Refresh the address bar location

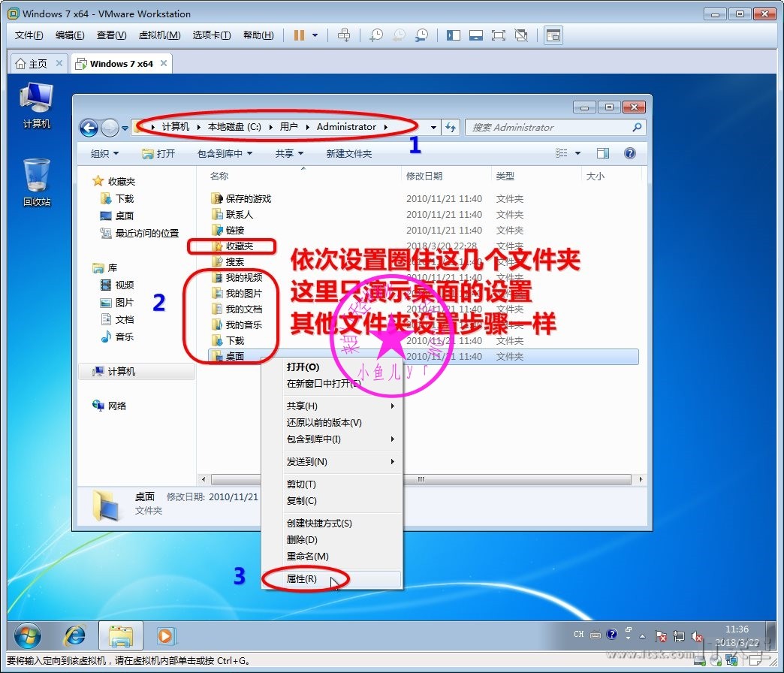coord(451,128)
